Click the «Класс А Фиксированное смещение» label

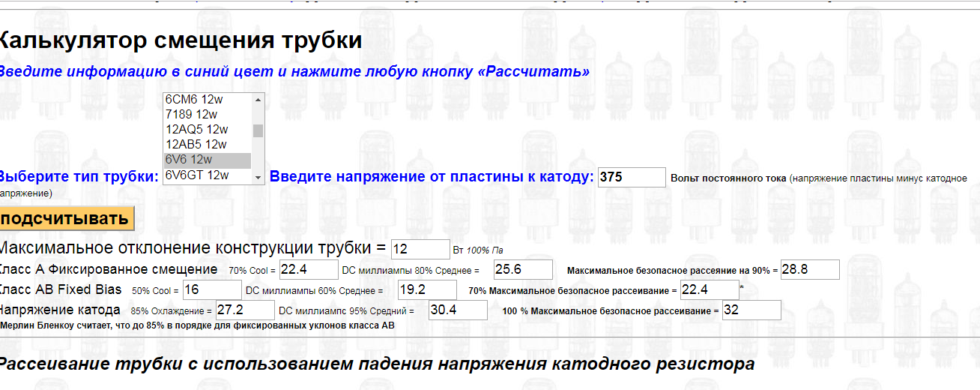pyautogui.click(x=109, y=269)
